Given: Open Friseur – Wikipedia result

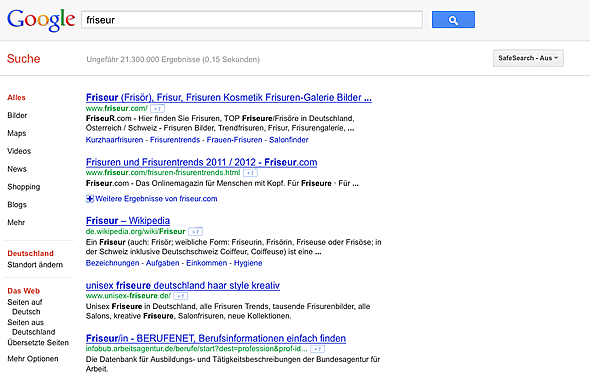Looking at the screenshot, I should point(128,220).
